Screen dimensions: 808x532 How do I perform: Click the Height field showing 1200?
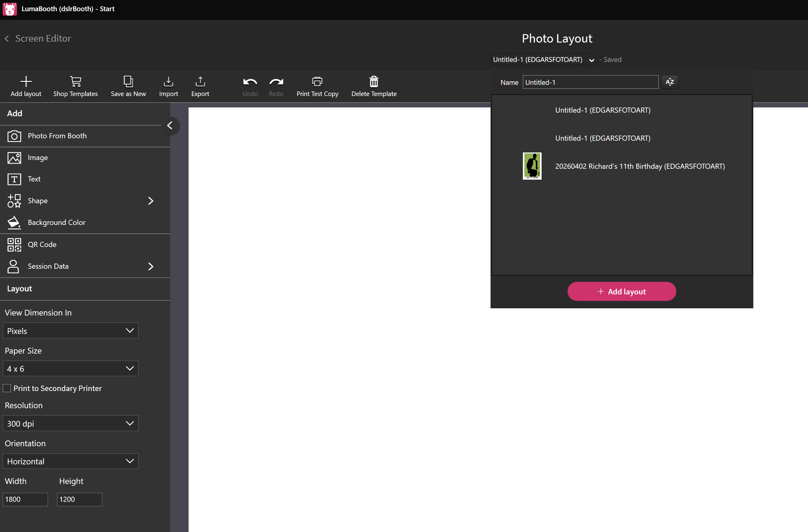[x=79, y=499]
